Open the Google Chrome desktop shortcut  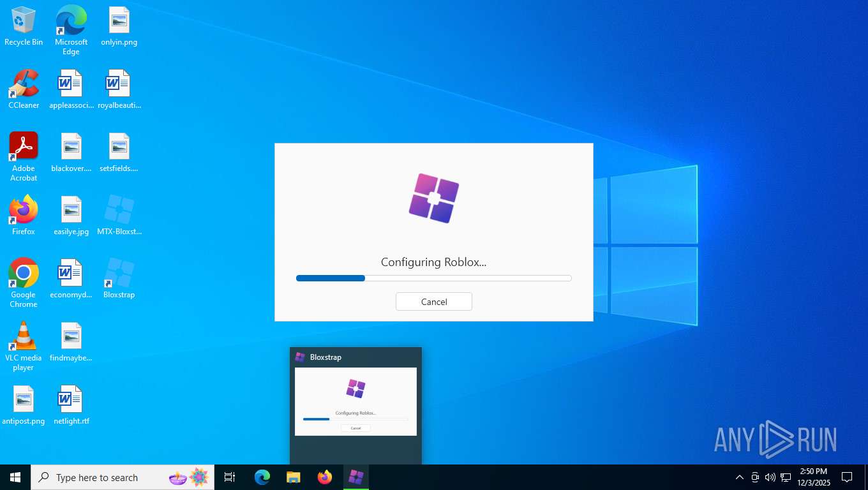[24, 283]
